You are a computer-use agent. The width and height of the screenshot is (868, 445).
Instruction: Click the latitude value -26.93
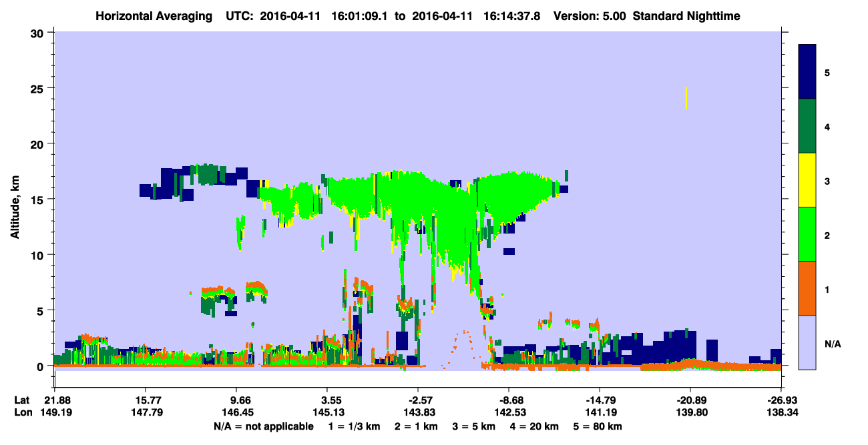pos(781,400)
